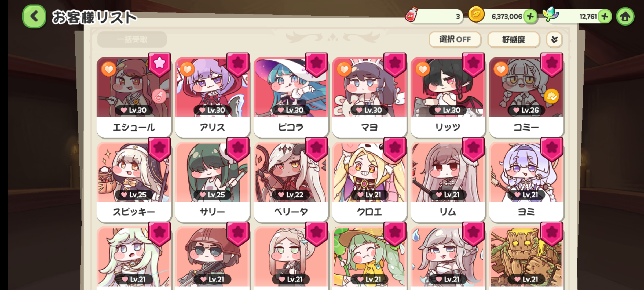This screenshot has width=644, height=290.
Task: Toggle the star badge on アリス's card
Action: tap(238, 64)
